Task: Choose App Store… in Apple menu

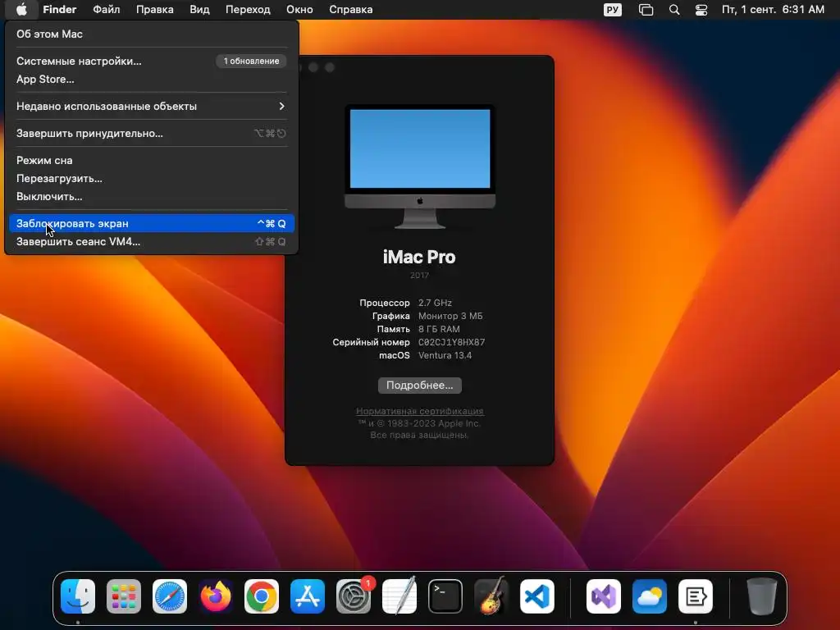Action: (152, 80)
